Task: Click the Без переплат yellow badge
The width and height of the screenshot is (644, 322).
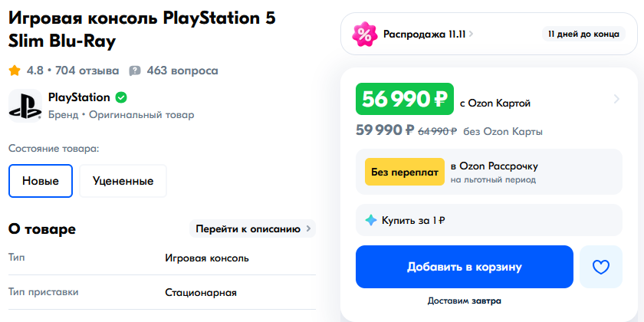Action: point(405,172)
